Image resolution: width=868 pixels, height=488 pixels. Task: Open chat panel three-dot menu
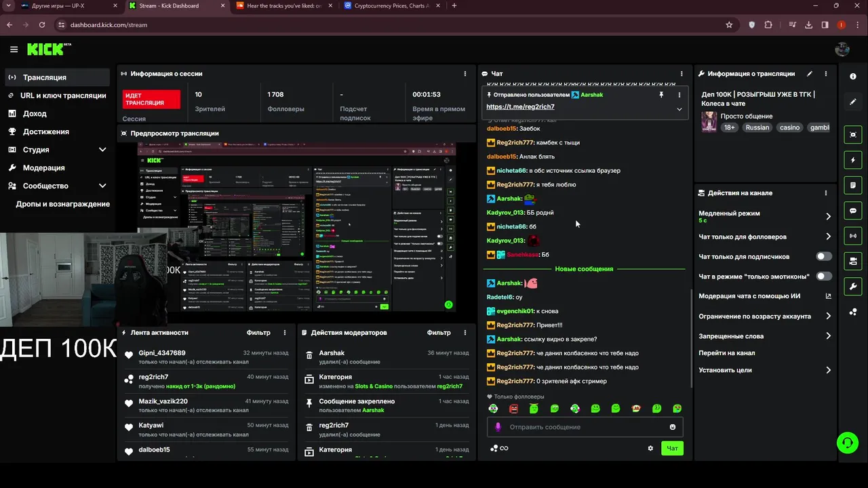(682, 74)
